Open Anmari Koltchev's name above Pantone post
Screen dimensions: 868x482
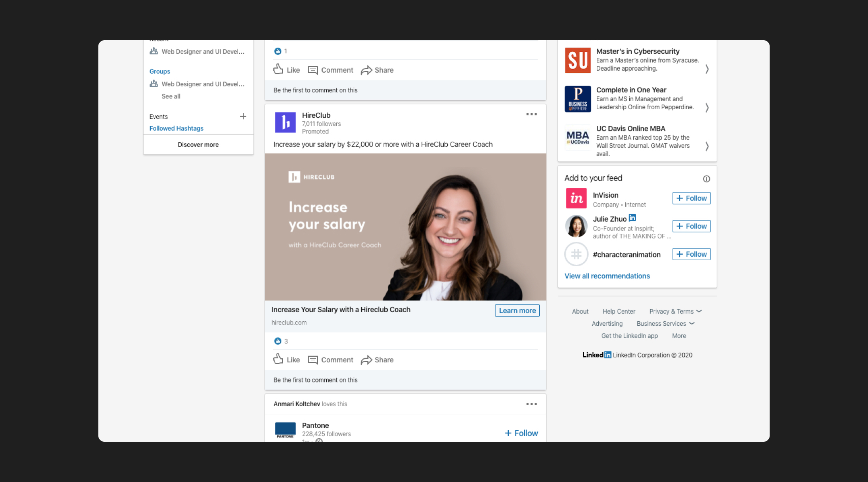(297, 404)
